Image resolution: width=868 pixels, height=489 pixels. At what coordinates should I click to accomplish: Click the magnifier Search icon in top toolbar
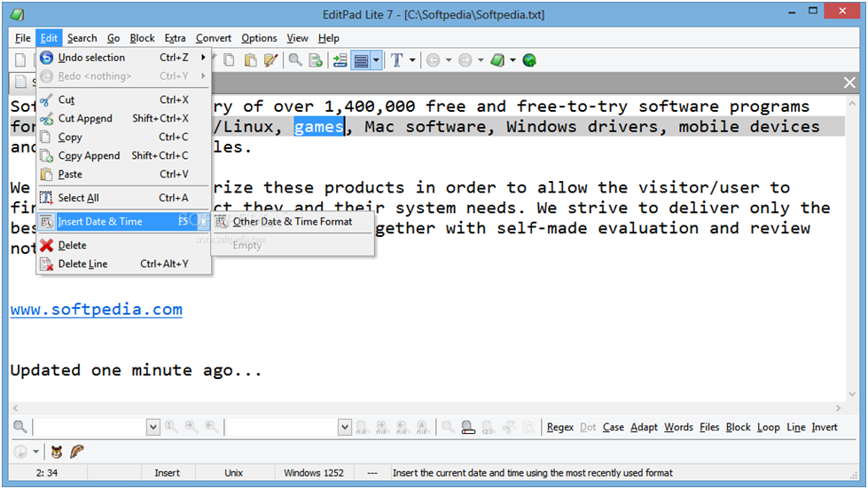tap(295, 60)
